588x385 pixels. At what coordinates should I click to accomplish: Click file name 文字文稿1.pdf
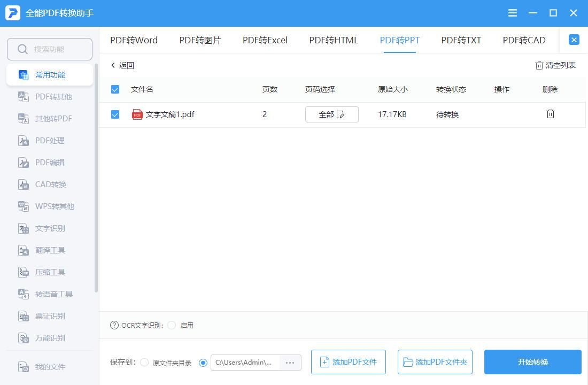[170, 114]
